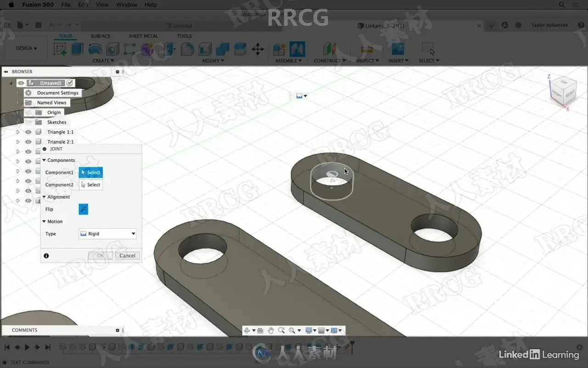Click the Save icon in quick toolbar
The image size is (588, 368).
(39, 25)
